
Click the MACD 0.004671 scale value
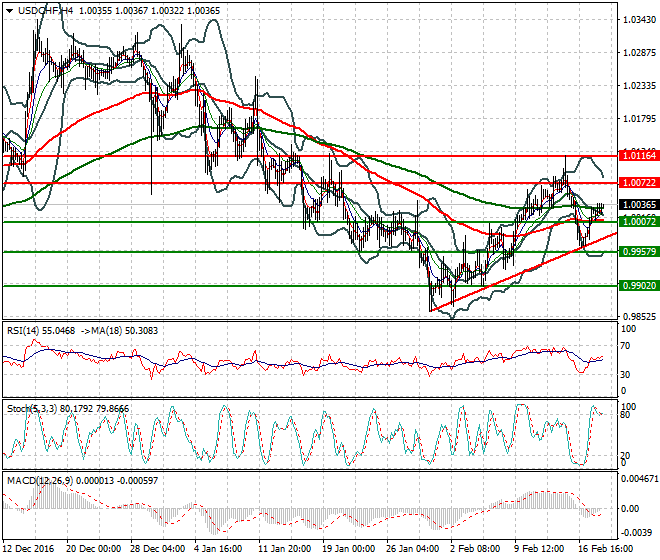pyautogui.click(x=639, y=479)
